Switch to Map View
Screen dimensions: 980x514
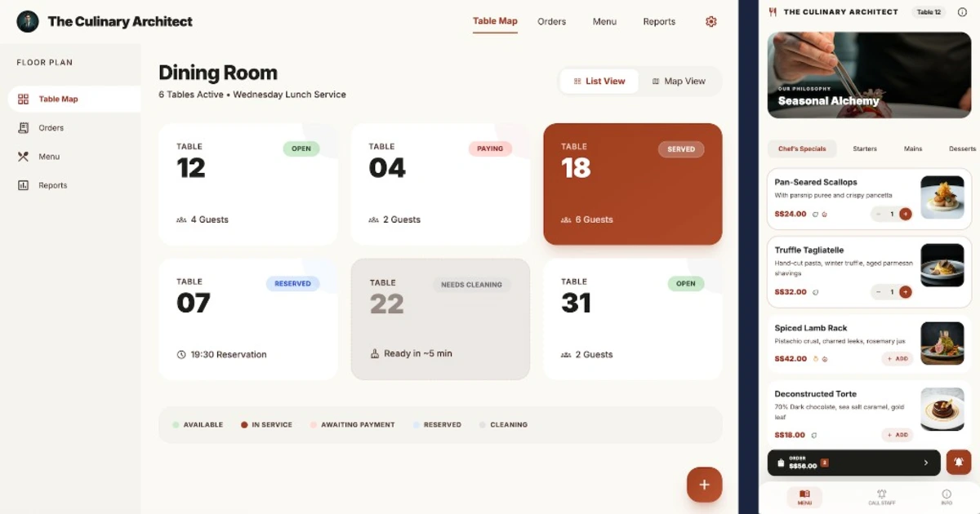point(679,81)
